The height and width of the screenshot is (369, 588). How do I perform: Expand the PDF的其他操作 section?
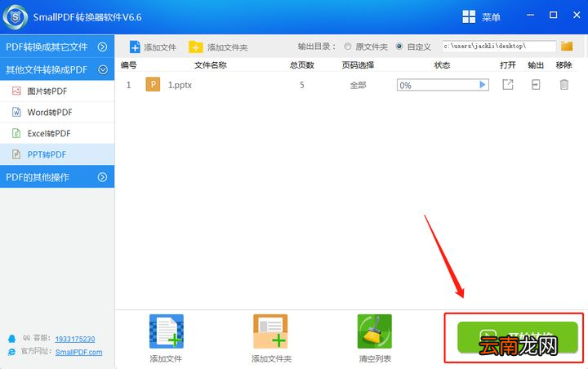coord(57,176)
